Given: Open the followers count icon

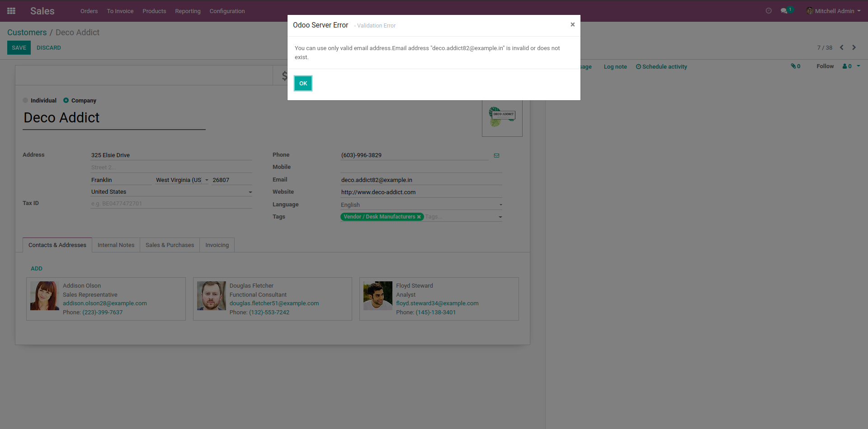Looking at the screenshot, I should tap(847, 66).
